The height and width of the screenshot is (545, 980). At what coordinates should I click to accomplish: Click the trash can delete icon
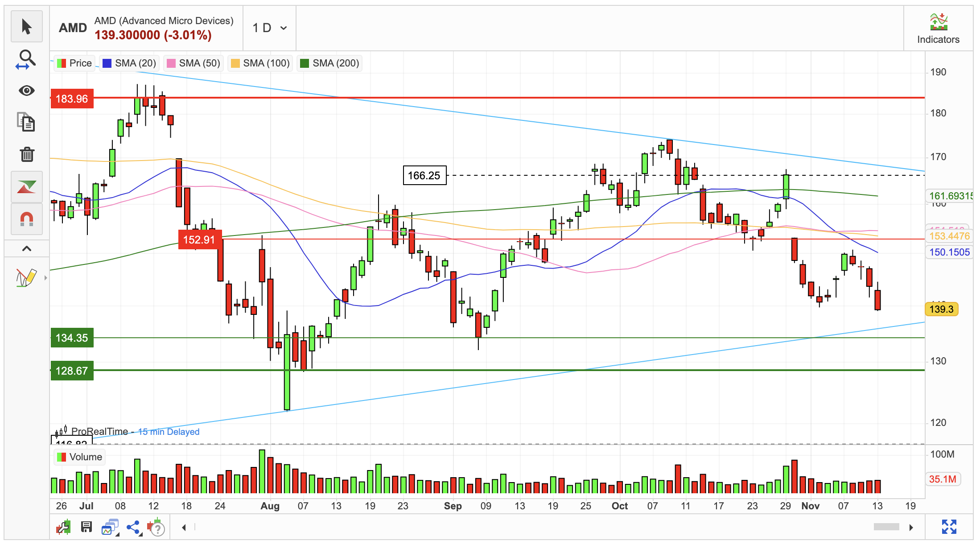point(27,154)
